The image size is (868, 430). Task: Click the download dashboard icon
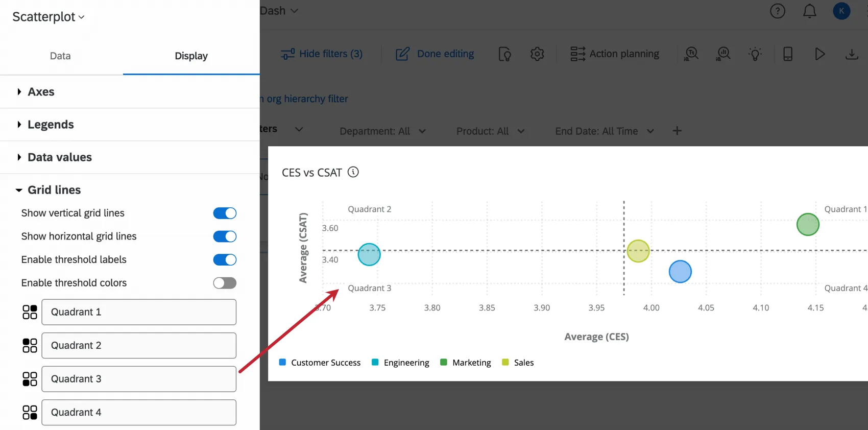click(852, 54)
